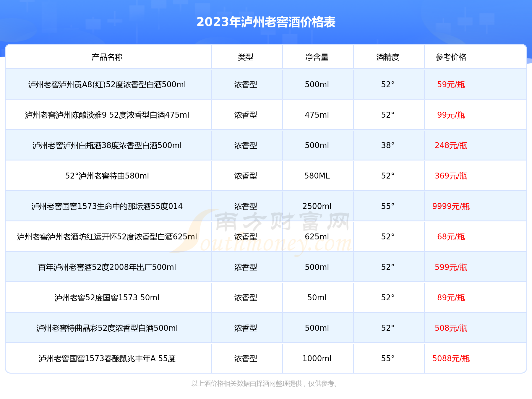Click 浓香型 in the 陈酿淡雅9 row

(x=246, y=115)
